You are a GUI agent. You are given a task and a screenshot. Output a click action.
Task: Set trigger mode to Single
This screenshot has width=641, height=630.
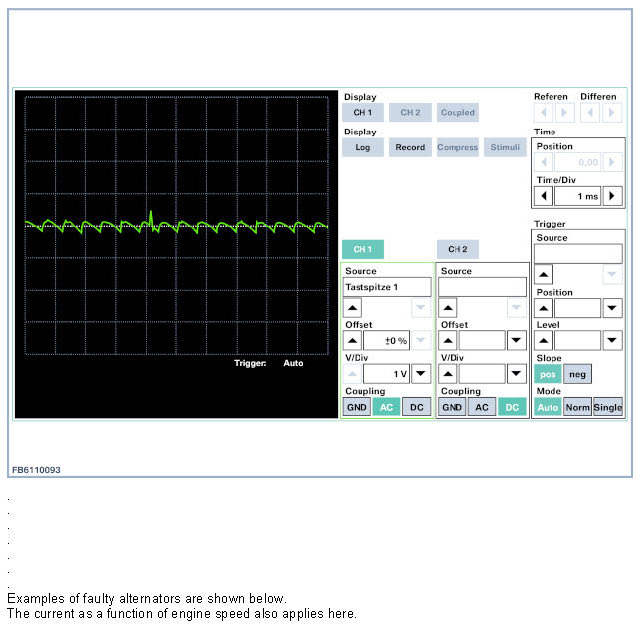(x=607, y=407)
